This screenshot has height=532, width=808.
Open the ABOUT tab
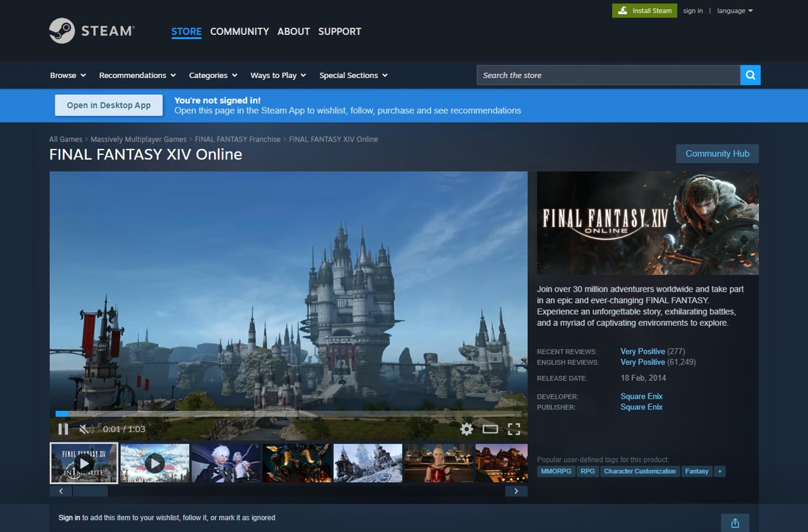pyautogui.click(x=294, y=32)
